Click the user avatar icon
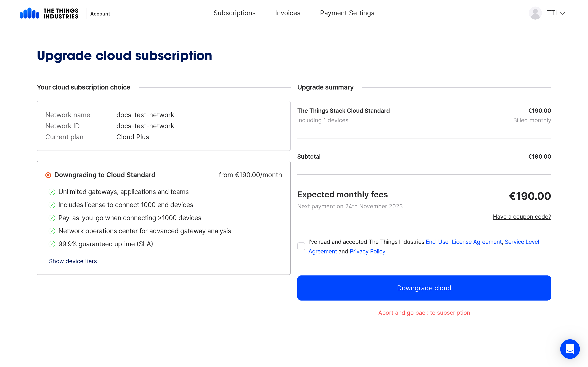 tap(535, 13)
